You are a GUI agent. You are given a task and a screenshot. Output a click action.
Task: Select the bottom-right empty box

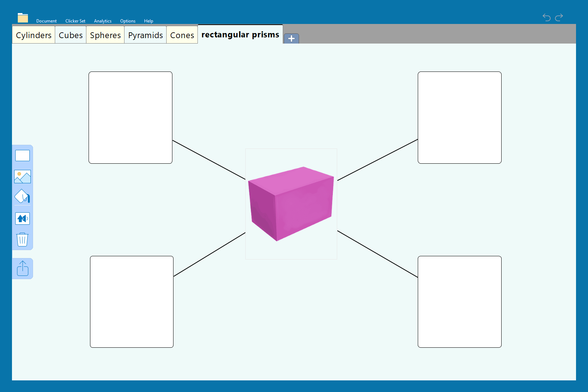pyautogui.click(x=460, y=302)
